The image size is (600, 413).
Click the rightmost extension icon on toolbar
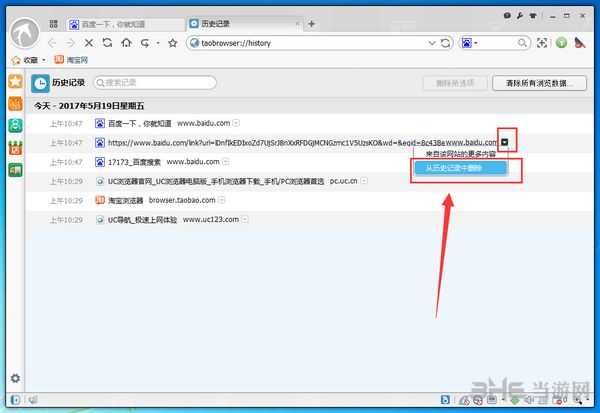[x=580, y=42]
